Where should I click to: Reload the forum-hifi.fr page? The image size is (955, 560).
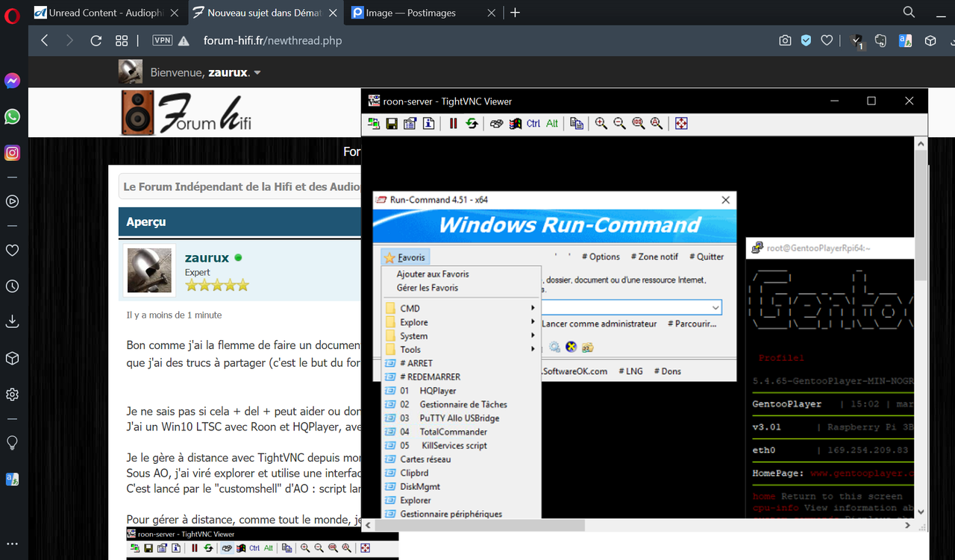(x=95, y=41)
